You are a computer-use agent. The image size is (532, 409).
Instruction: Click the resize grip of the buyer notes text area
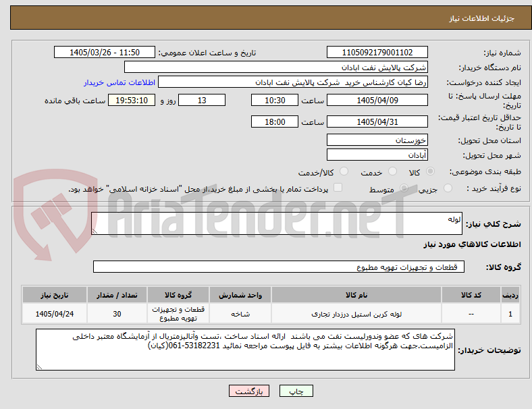coord(39,366)
